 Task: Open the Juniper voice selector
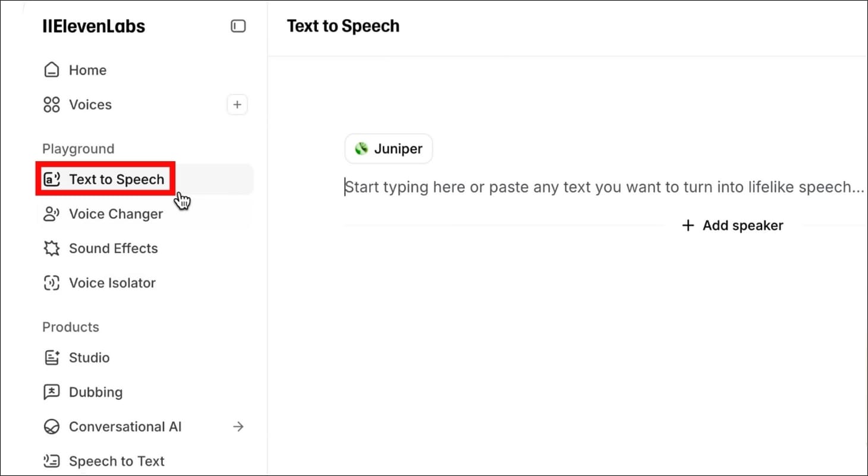tap(388, 148)
